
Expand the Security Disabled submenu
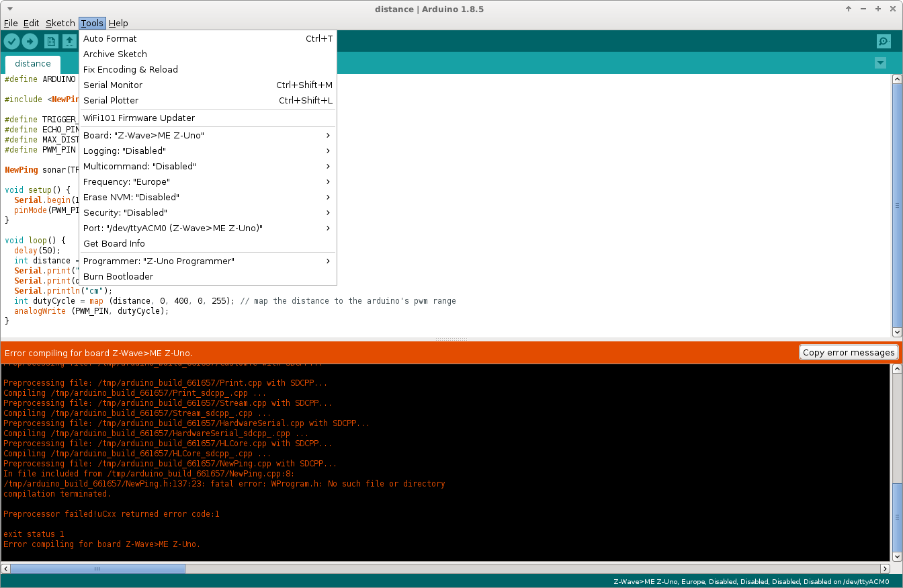point(208,213)
